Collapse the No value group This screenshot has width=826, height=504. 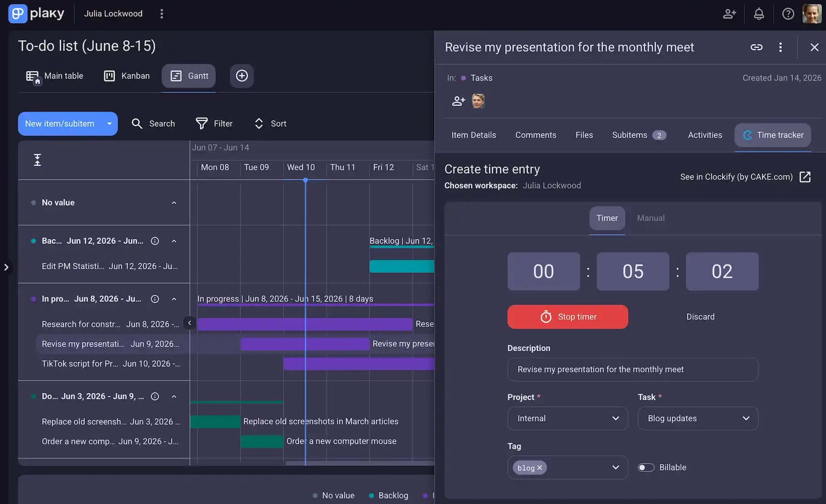point(174,203)
